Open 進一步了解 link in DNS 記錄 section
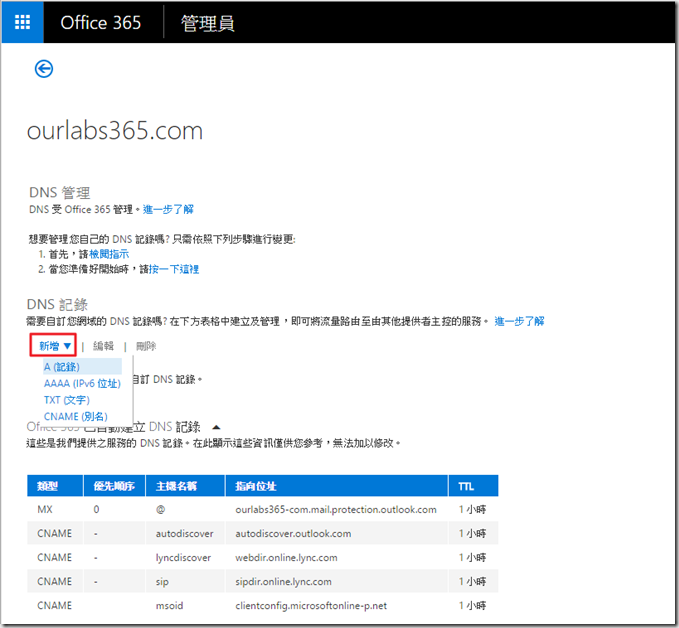The width and height of the screenshot is (679, 628). 518,321
